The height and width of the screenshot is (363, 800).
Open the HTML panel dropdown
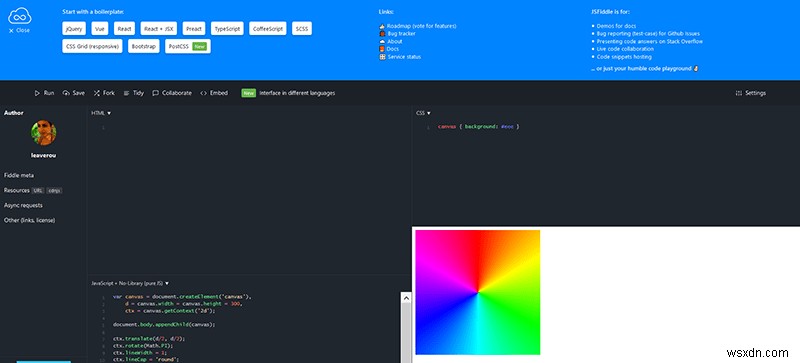pyautogui.click(x=101, y=113)
